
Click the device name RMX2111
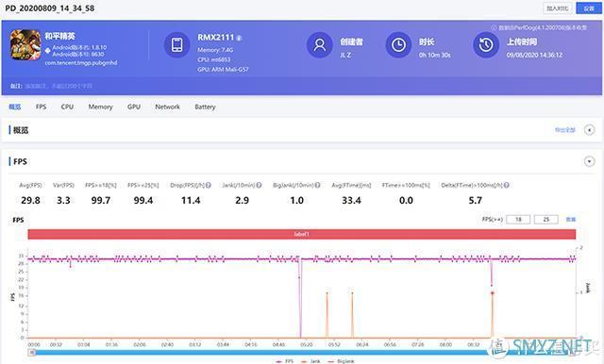coord(216,38)
